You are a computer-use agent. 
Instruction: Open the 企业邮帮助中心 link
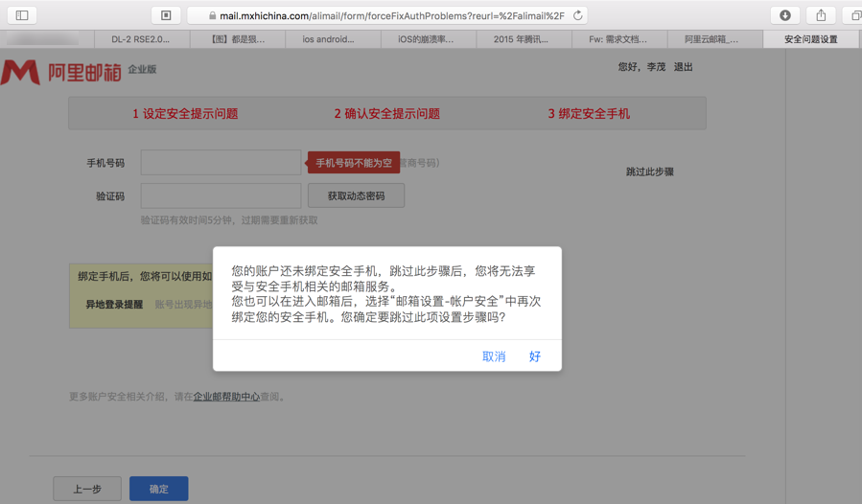point(226,397)
